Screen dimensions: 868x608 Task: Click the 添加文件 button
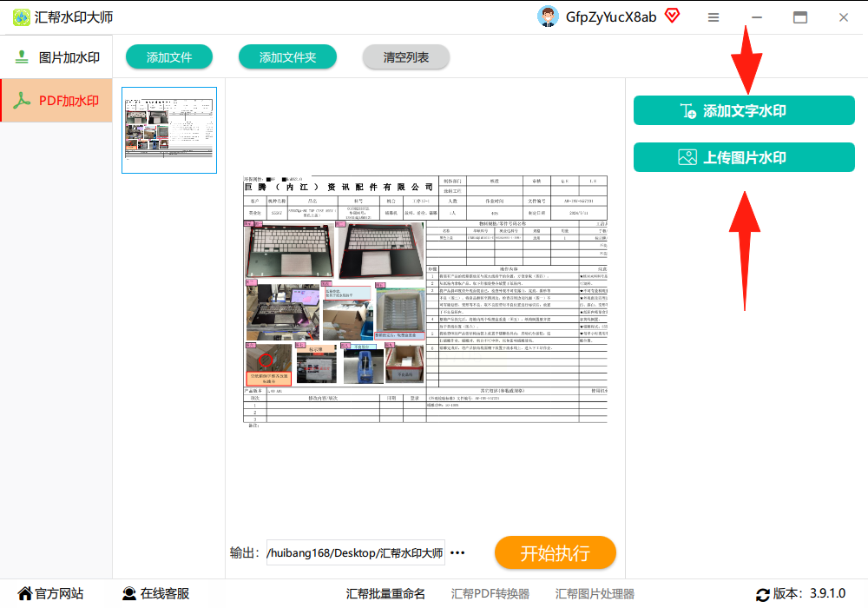[x=169, y=57]
